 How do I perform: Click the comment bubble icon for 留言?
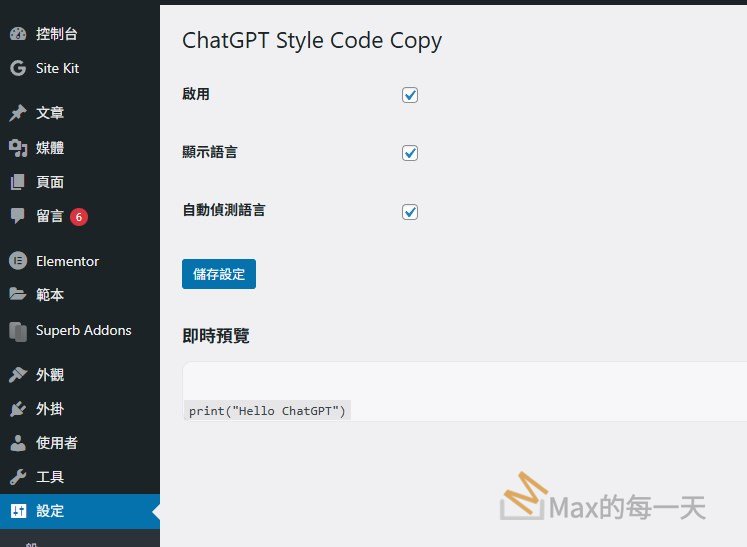pyautogui.click(x=17, y=216)
